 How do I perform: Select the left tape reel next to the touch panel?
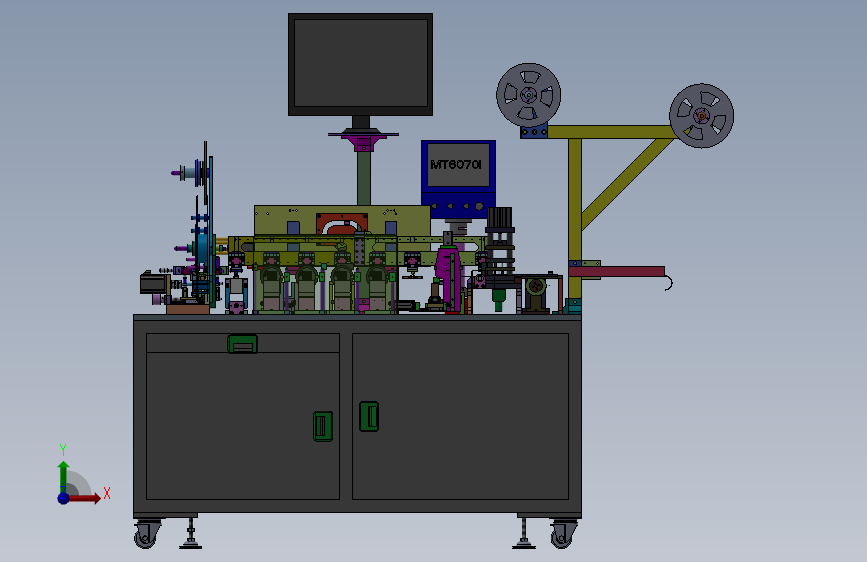click(x=529, y=95)
